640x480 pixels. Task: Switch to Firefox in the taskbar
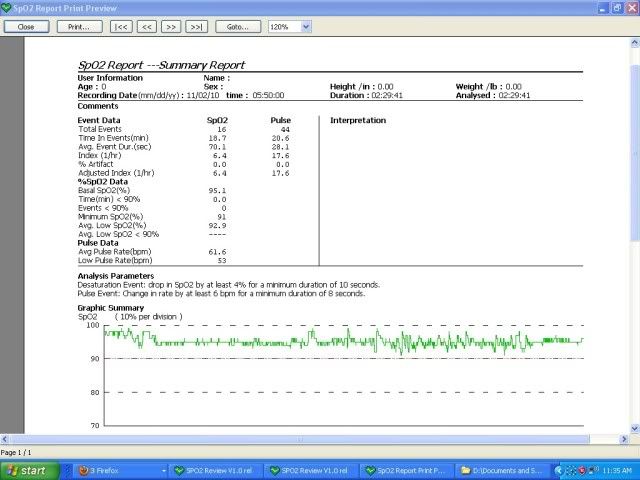click(x=120, y=469)
